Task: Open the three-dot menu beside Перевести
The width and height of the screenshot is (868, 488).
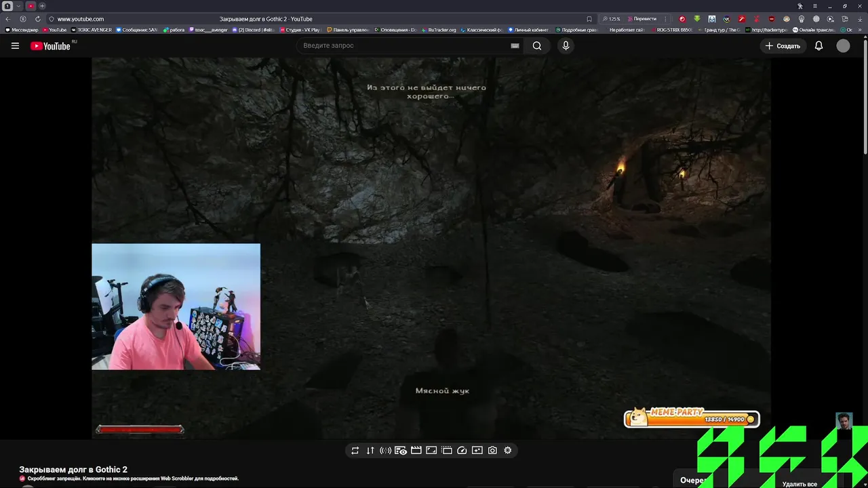Action: (665, 19)
